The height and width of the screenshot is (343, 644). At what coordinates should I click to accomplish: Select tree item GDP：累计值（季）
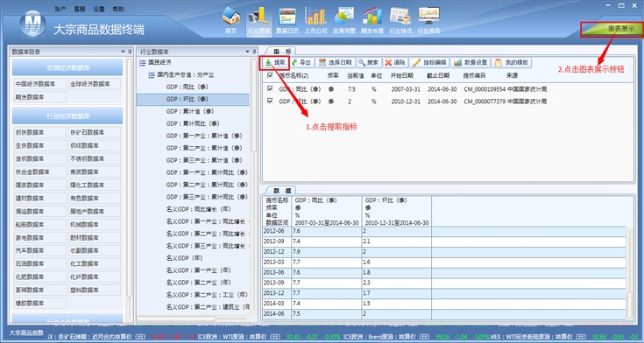point(190,111)
